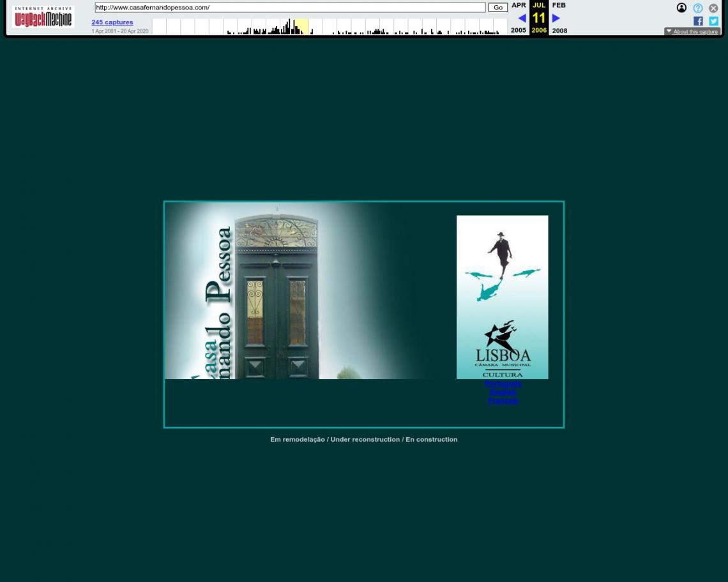Open the 245 captures link
728x582 pixels.
(112, 22)
